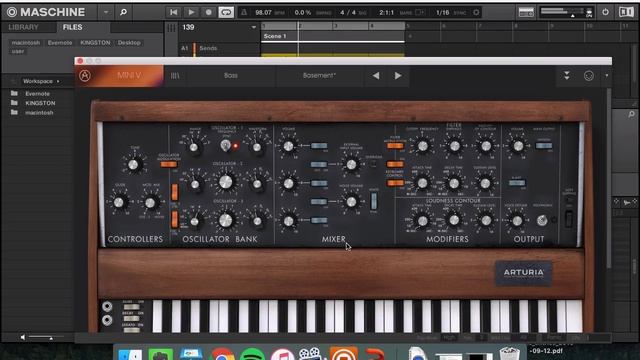Click the Maschine logo in the header
The height and width of the screenshot is (360, 640).
click(46, 12)
